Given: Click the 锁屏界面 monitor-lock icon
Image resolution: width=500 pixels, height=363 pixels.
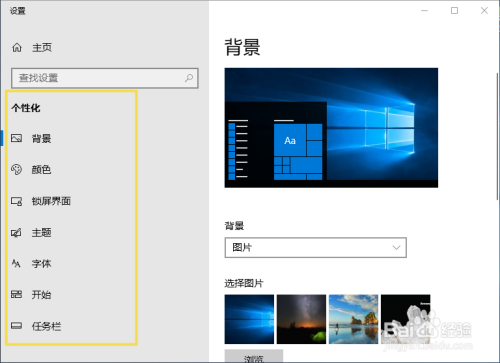Looking at the screenshot, I should [x=16, y=201].
